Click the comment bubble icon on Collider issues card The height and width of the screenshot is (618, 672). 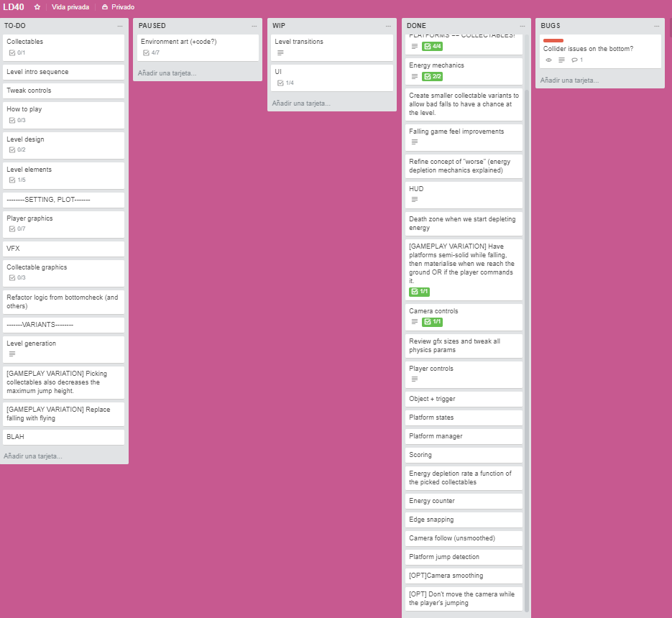point(574,60)
